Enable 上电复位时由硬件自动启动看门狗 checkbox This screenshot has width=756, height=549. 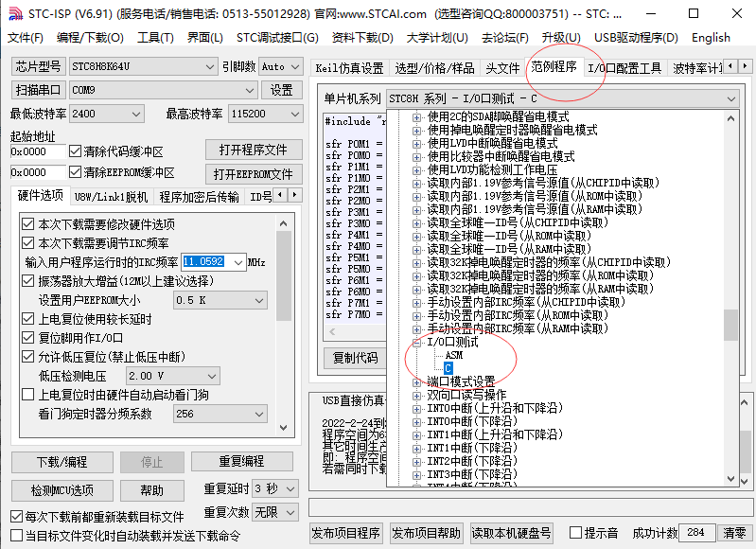pyautogui.click(x=28, y=395)
